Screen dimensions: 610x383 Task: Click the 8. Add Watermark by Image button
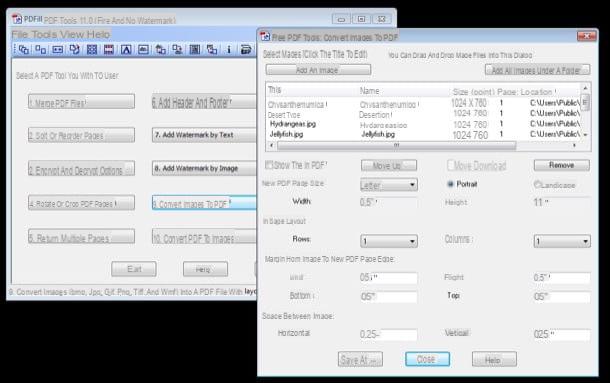tap(204, 169)
